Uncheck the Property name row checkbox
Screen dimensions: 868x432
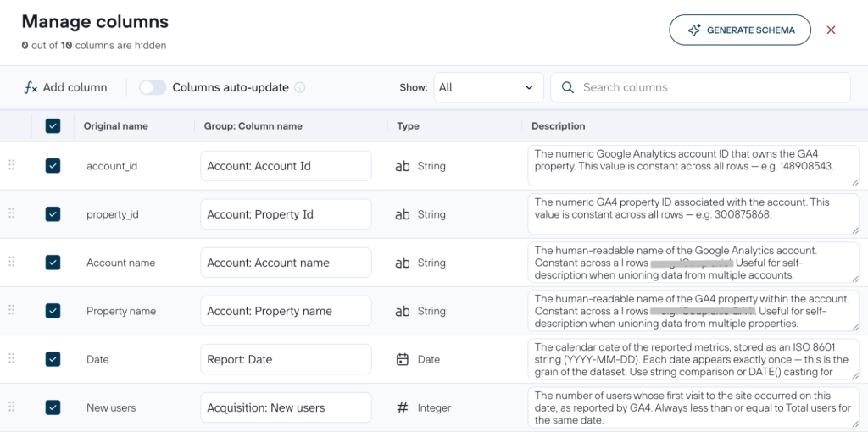pos(53,311)
